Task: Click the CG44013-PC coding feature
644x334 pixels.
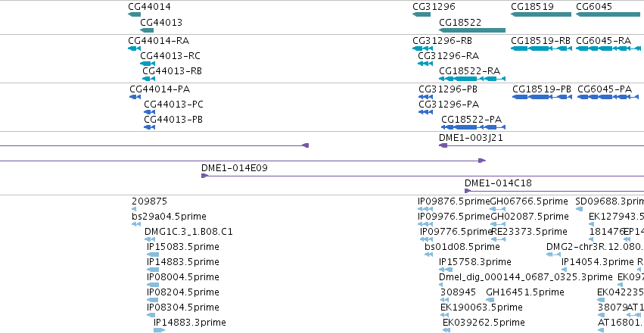Action: click(x=150, y=112)
